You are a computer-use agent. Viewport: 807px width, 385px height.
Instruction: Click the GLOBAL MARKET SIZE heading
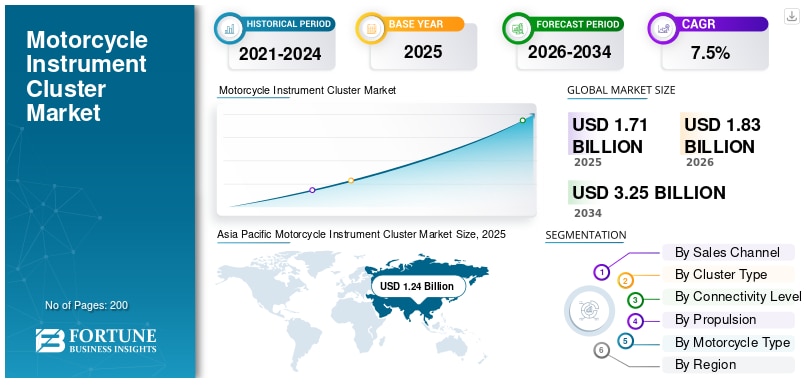point(621,90)
